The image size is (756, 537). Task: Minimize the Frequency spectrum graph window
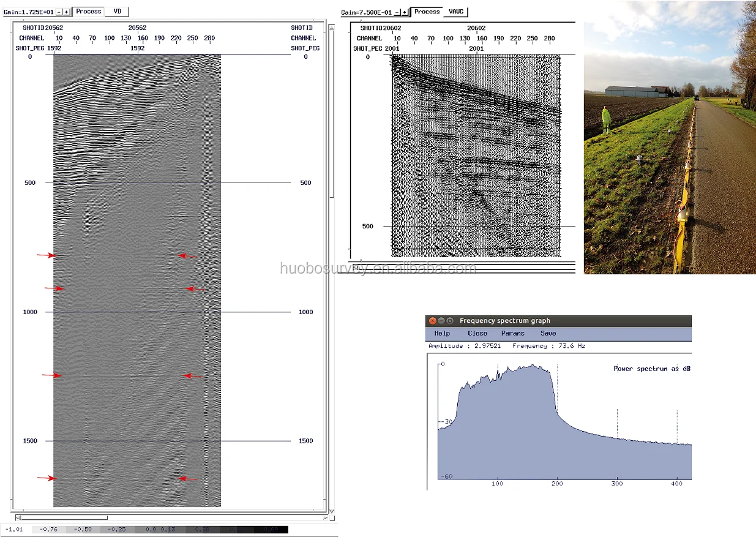pos(441,321)
